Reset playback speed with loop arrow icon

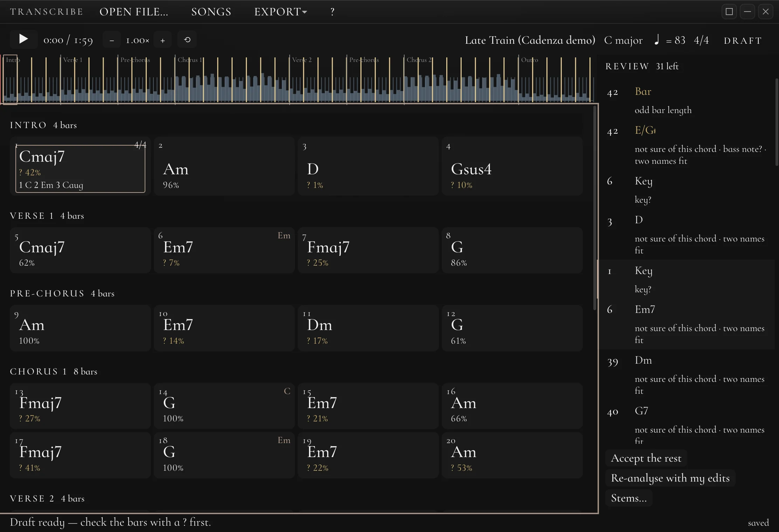point(187,40)
